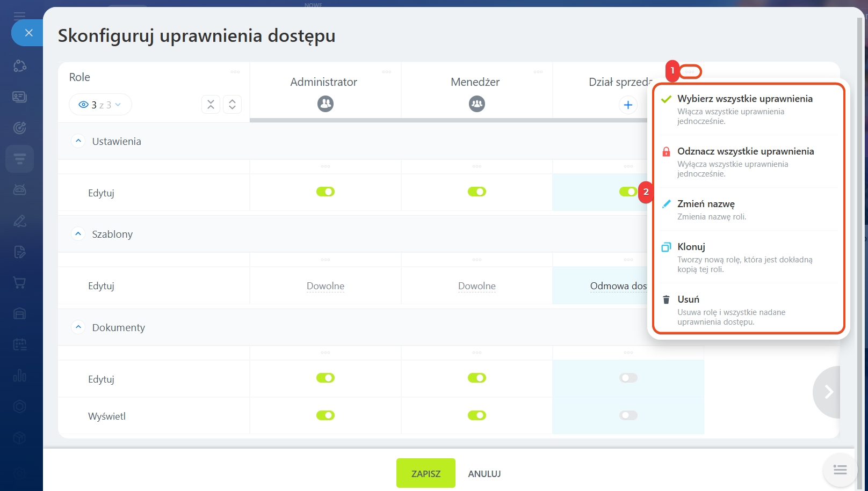
Task: Open the '3 z 3' roles visibility dropdown
Action: [100, 105]
